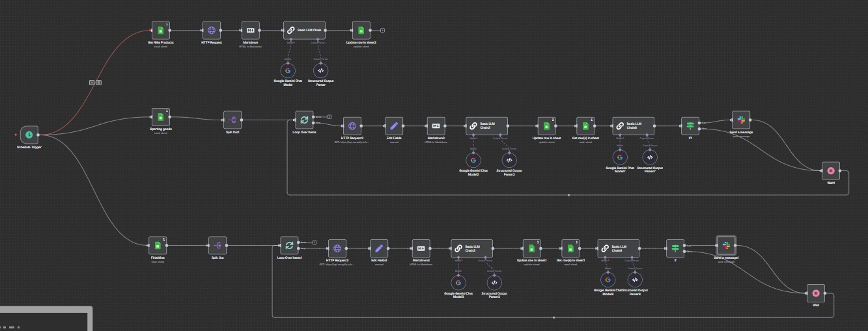868x331 pixels.
Task: Click the Sporting goods Google Sheets node
Action: 160,117
